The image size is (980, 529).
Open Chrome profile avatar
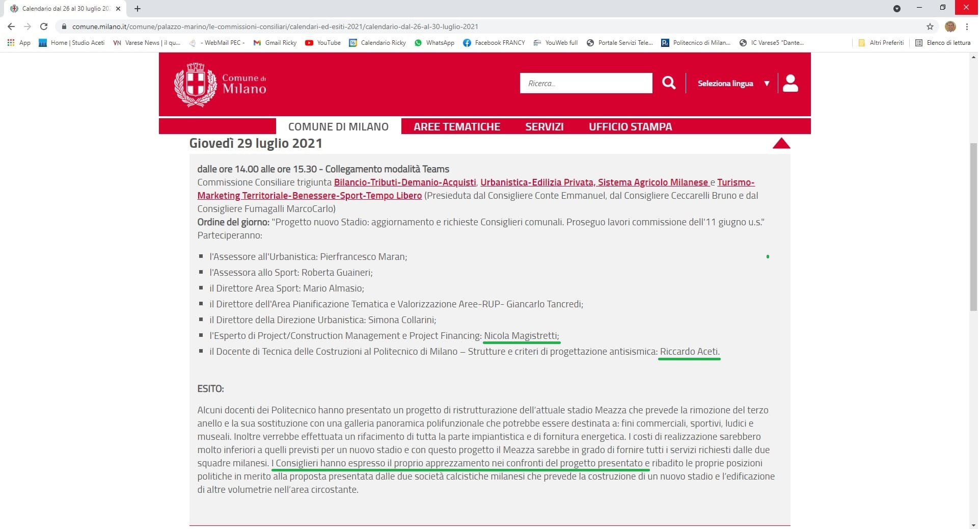(x=950, y=27)
